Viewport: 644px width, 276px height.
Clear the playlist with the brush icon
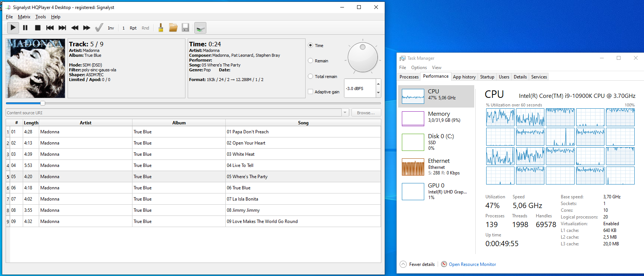161,28
